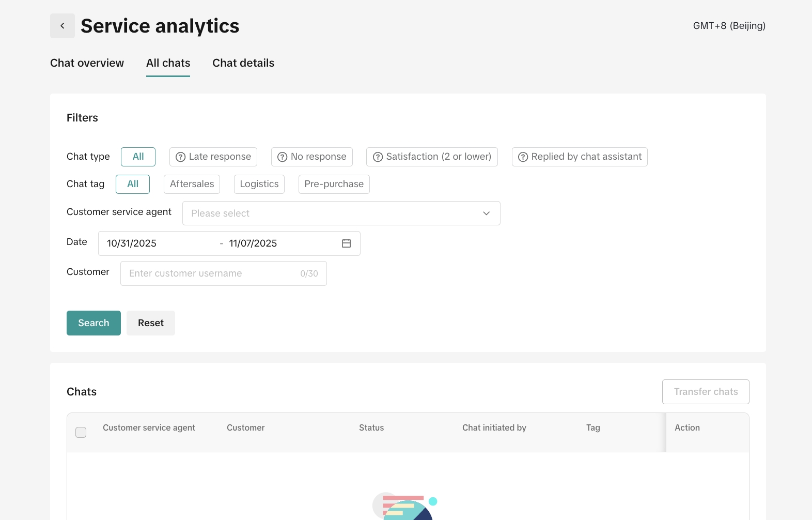The width and height of the screenshot is (812, 520).
Task: Switch to the Chat overview tab
Action: click(87, 63)
